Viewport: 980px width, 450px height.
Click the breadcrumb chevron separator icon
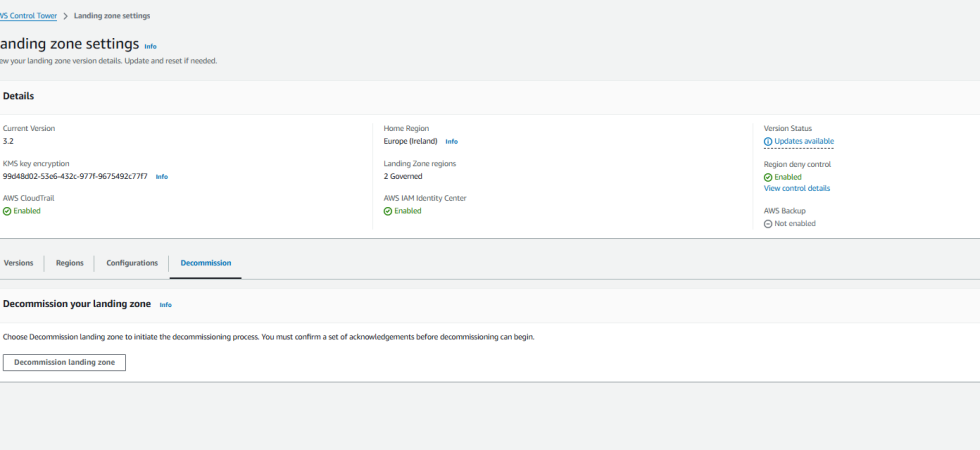(66, 16)
